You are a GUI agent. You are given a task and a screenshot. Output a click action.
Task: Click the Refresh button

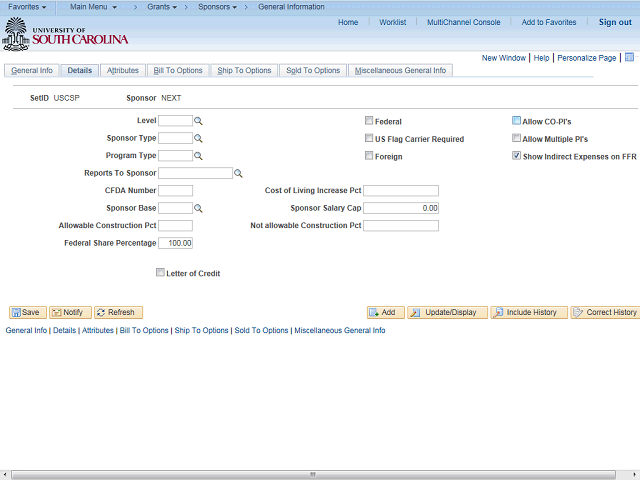coord(118,312)
